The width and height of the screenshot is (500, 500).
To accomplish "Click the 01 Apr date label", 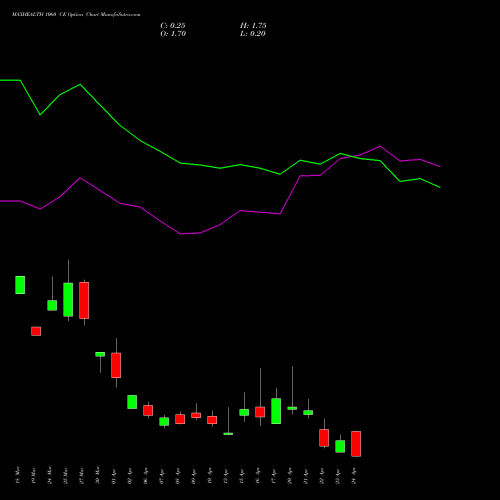I will click(114, 475).
